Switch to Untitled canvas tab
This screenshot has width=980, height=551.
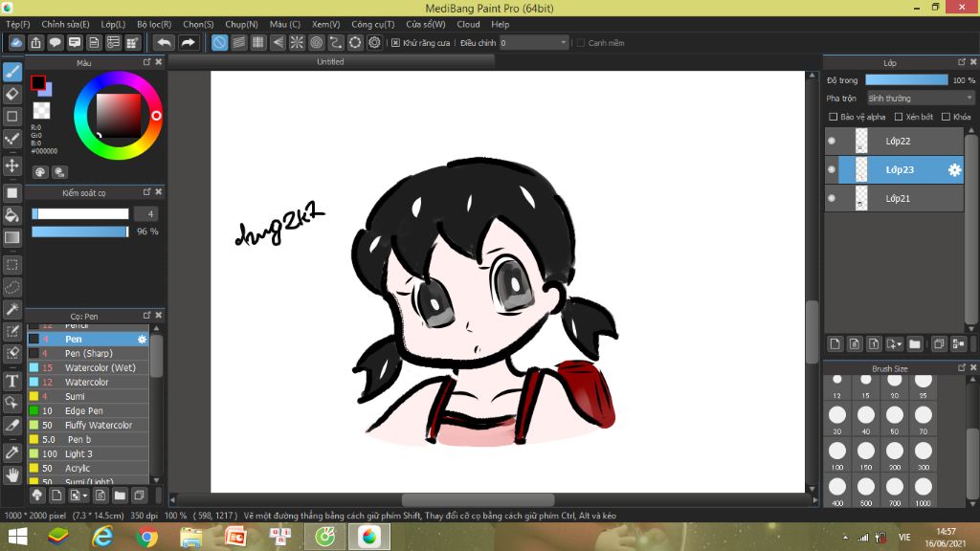[x=330, y=61]
